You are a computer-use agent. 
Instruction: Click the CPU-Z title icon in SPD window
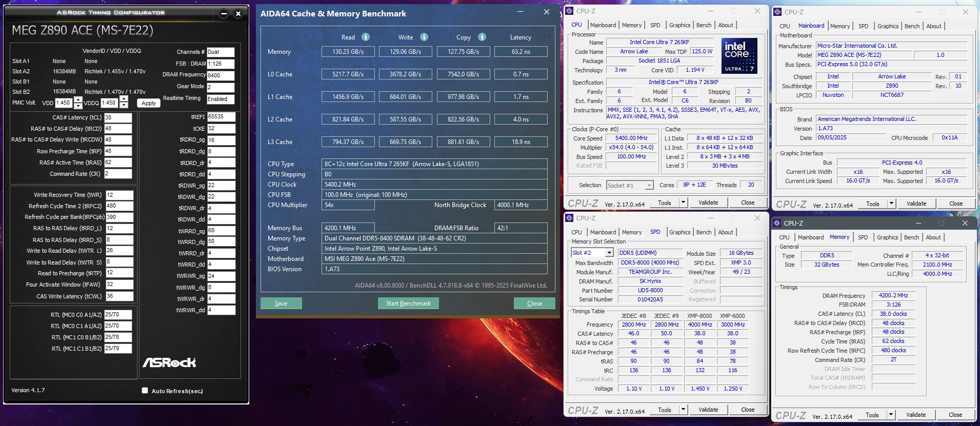(x=569, y=218)
